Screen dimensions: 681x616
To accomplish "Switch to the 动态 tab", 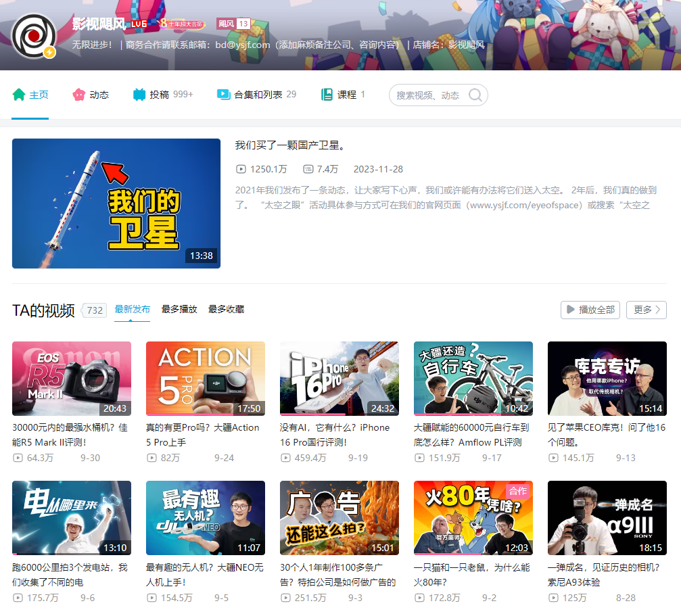I will [91, 95].
